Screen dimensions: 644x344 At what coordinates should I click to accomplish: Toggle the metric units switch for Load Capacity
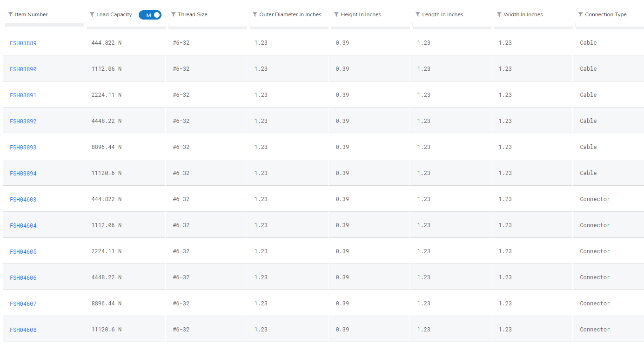pos(150,15)
